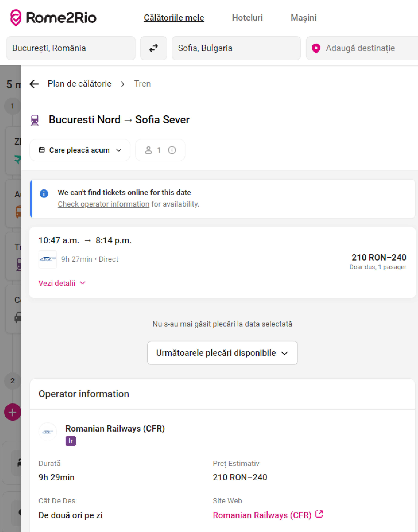Screen dimensions: 418x532
Task: Open Călătoriile mele menu item
Action: coord(174,18)
